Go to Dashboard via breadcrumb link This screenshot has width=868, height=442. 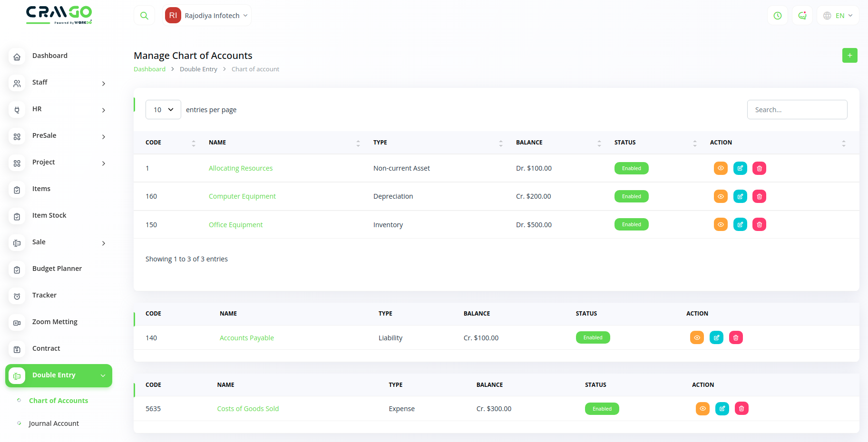click(x=149, y=69)
